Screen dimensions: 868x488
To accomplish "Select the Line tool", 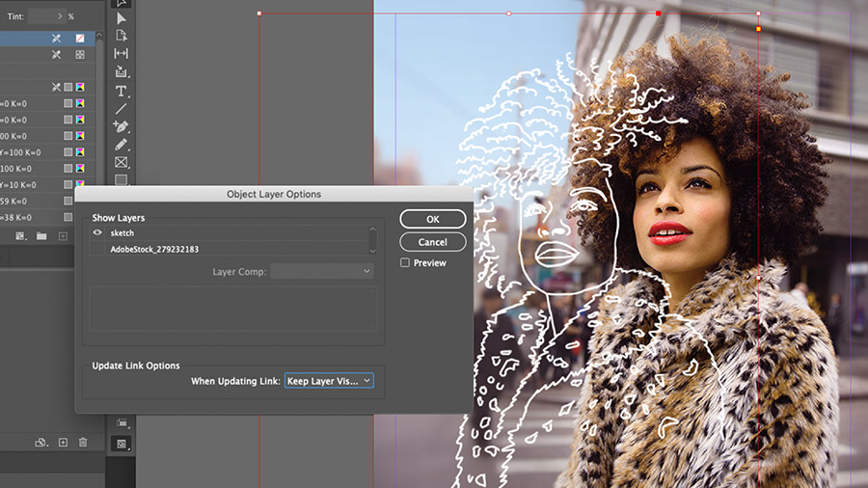I will 121,108.
